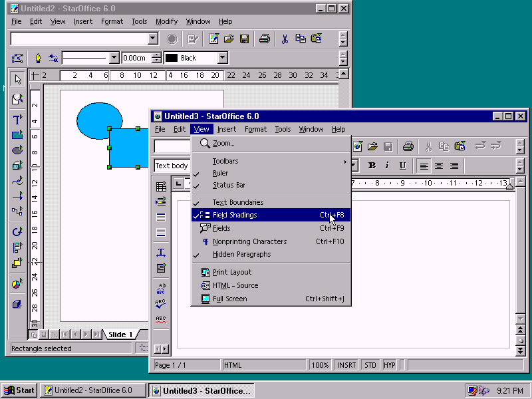
Task: Uncheck Text Boundaries in the View menu
Action: point(271,202)
